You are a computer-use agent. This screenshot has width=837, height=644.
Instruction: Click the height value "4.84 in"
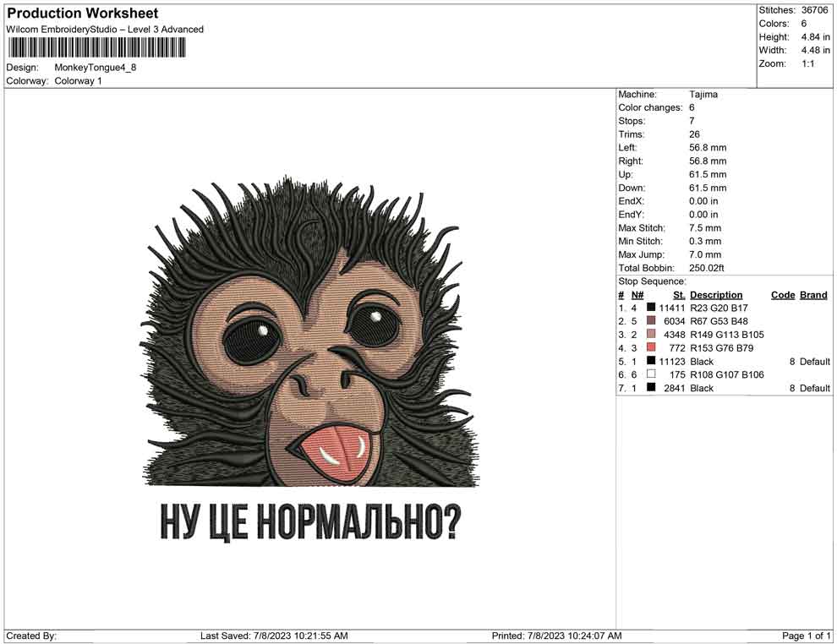(x=816, y=37)
